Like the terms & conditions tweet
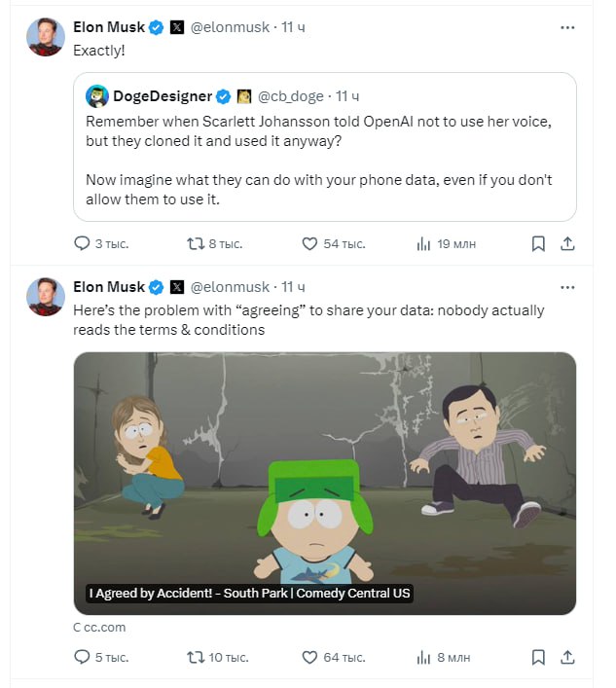The image size is (616, 688). (x=310, y=657)
